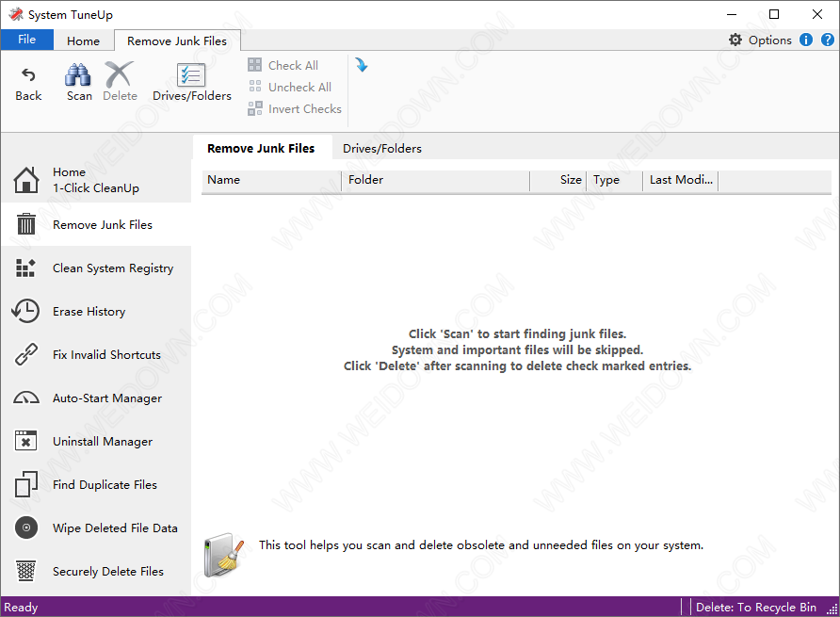Viewport: 840px width, 617px height.
Task: Switch to the Drives/Folders content tab
Action: click(381, 148)
